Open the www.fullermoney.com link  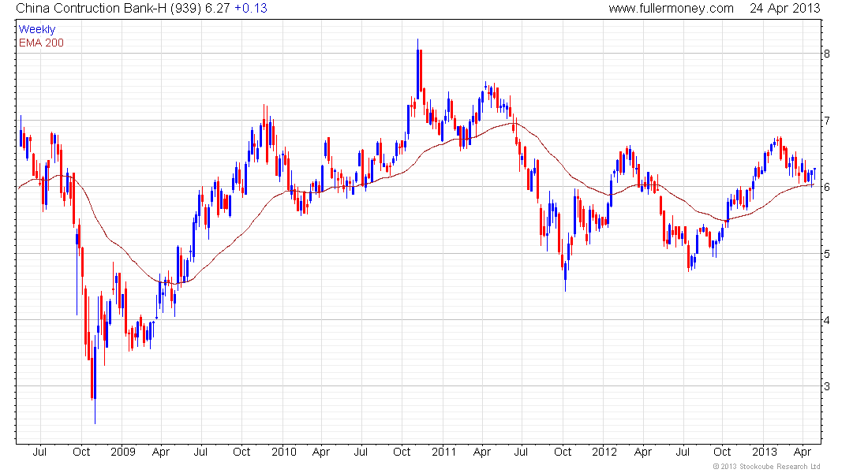(671, 9)
